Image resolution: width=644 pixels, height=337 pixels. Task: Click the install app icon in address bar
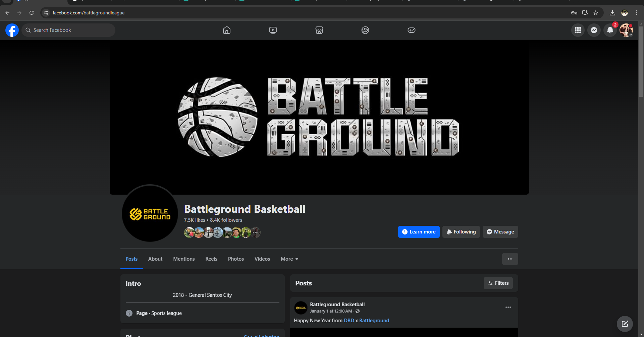pyautogui.click(x=585, y=13)
